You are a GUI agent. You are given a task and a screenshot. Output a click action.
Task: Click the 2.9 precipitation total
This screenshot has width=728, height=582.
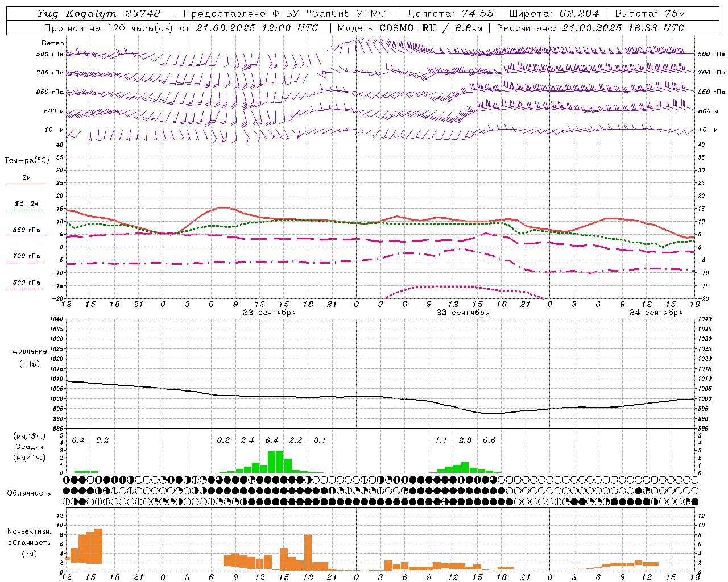coord(465,440)
